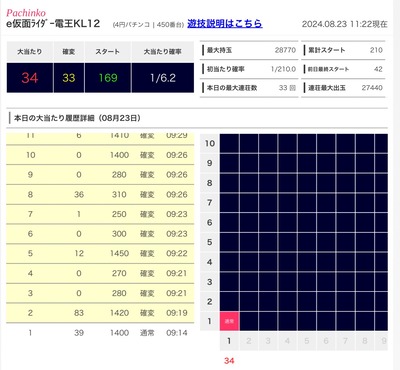Image resolution: width=400 pixels, height=370 pixels.
Task: Click the 280 payout in row 3
Action: pos(119,293)
